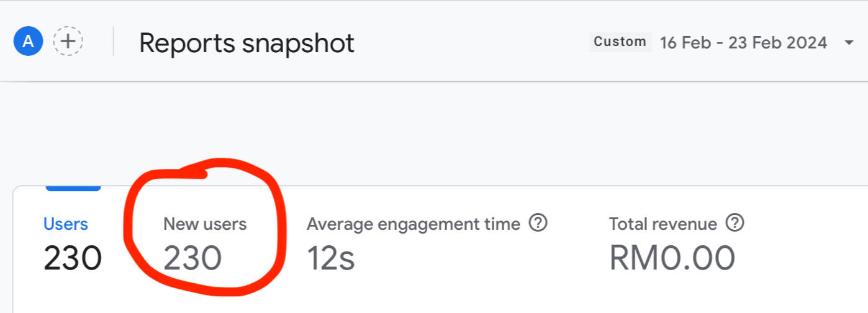Open the 16 Feb - 23 Feb 2024 date picker
868x313 pixels.
743,43
